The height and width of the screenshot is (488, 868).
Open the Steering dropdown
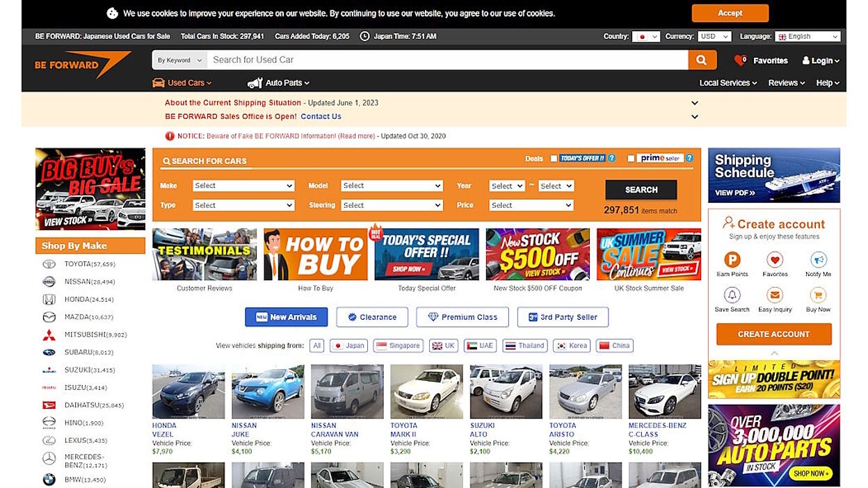[x=392, y=205]
